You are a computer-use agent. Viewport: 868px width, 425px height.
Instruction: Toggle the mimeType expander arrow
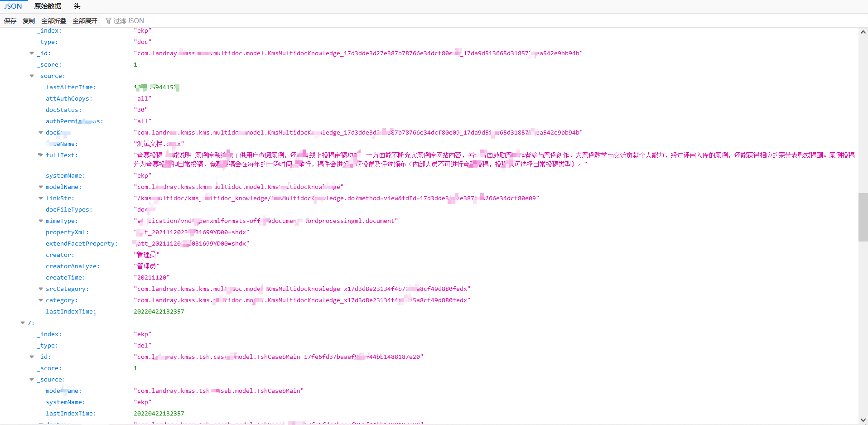click(41, 221)
